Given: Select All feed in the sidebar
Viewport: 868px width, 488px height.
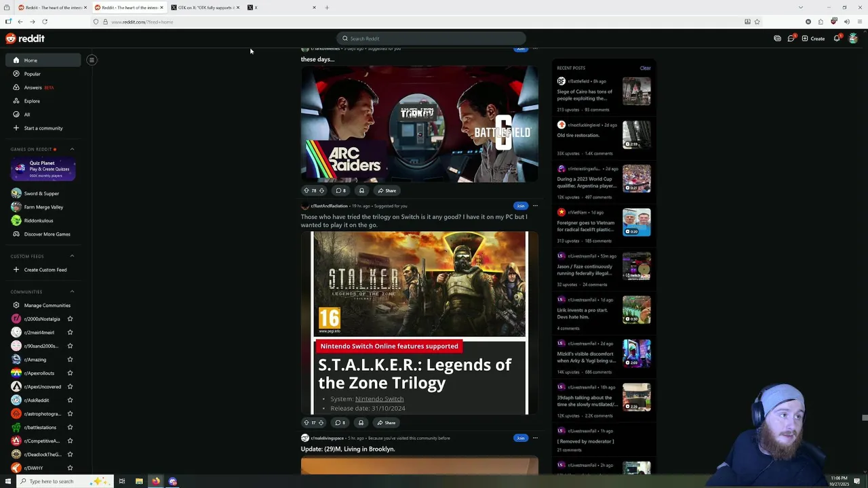Looking at the screenshot, I should [27, 115].
